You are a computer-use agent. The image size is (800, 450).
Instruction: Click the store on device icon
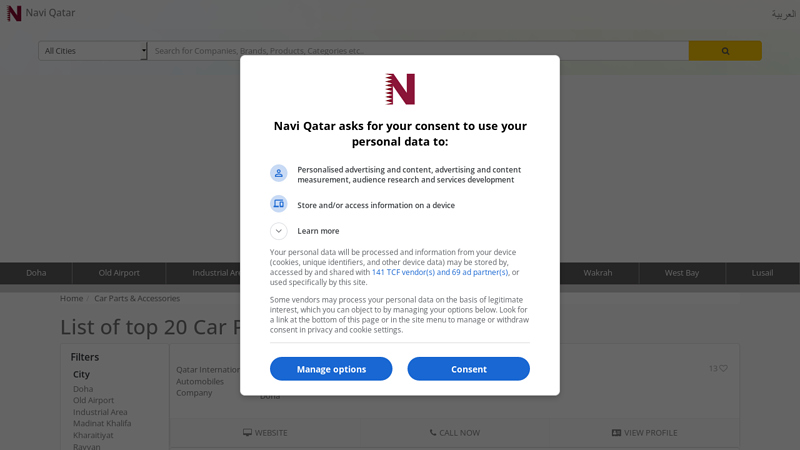(279, 204)
